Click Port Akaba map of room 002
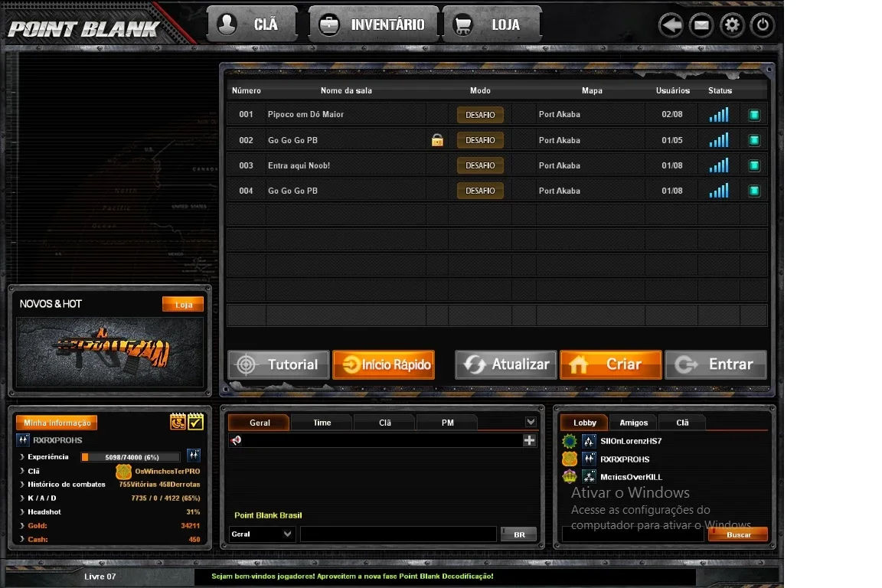 click(559, 140)
